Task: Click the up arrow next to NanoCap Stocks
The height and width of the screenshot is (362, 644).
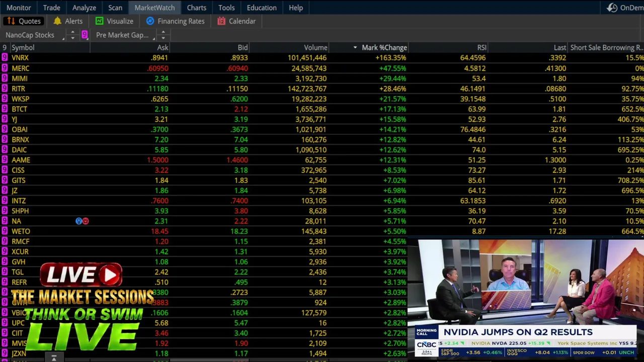Action: [72, 32]
